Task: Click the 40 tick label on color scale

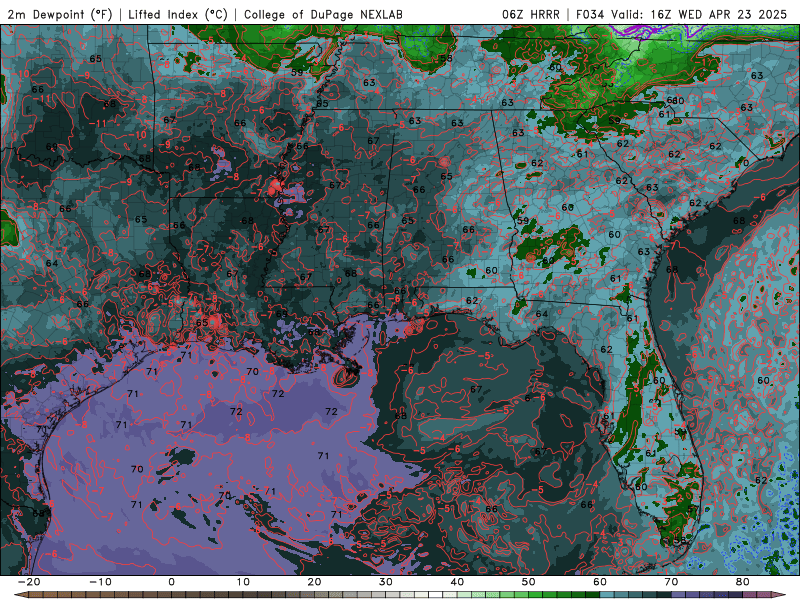Action: [457, 582]
